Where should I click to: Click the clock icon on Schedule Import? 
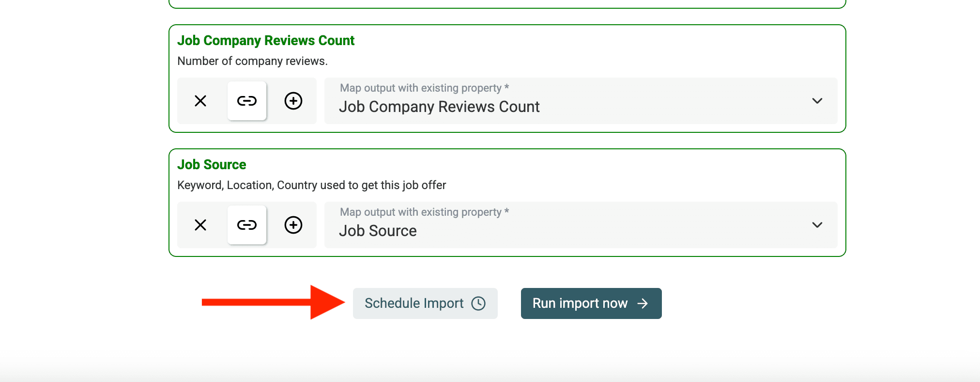pyautogui.click(x=478, y=303)
